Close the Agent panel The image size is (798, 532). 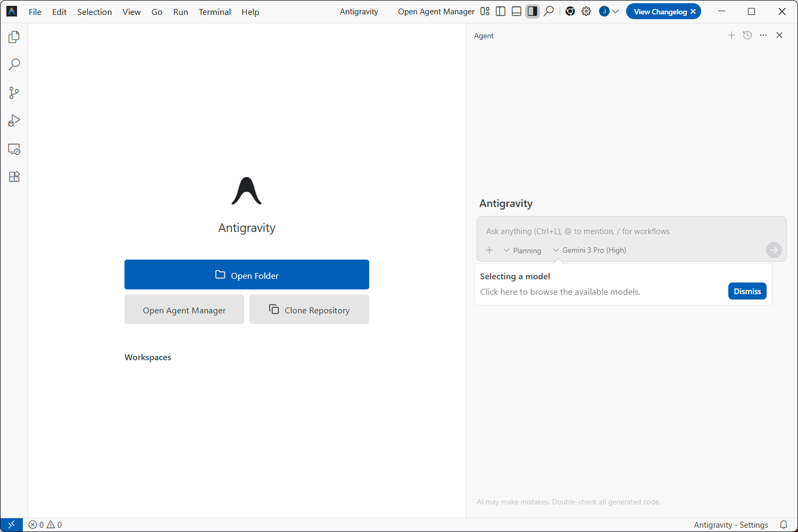click(779, 35)
